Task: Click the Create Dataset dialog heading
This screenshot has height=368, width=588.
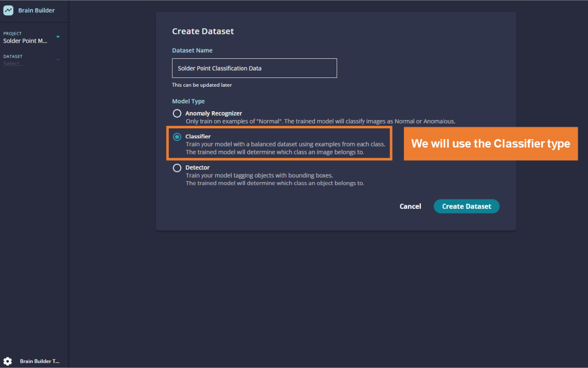Action: [203, 31]
